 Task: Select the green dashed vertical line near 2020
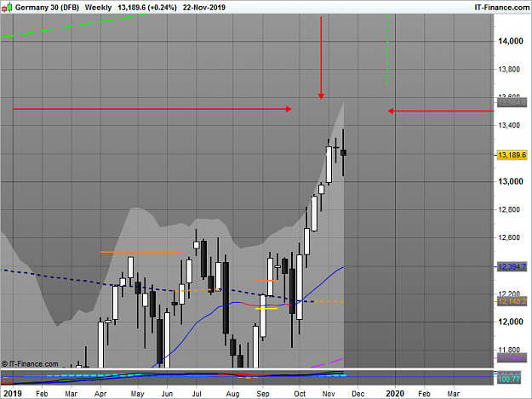388,49
